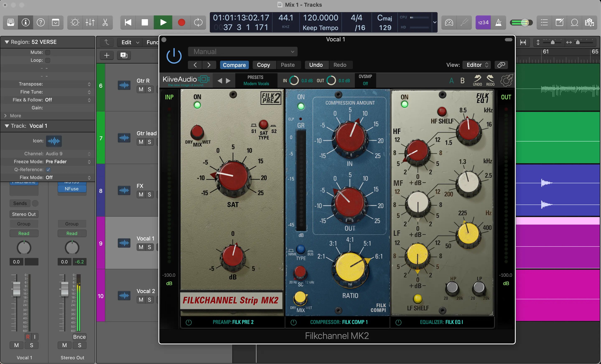Enable the Region Mute checkbox
Viewport: 601px width, 364px height.
48,52
